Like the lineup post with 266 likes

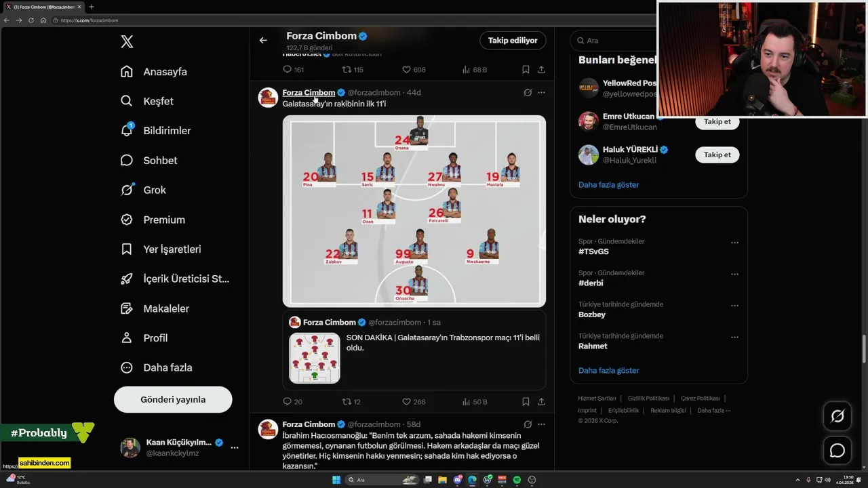tap(406, 401)
